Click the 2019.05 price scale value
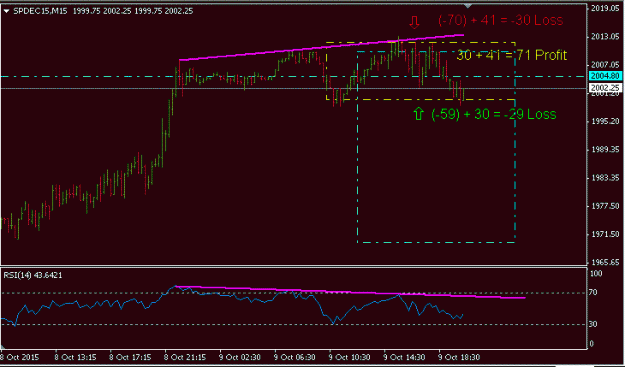 click(x=605, y=8)
